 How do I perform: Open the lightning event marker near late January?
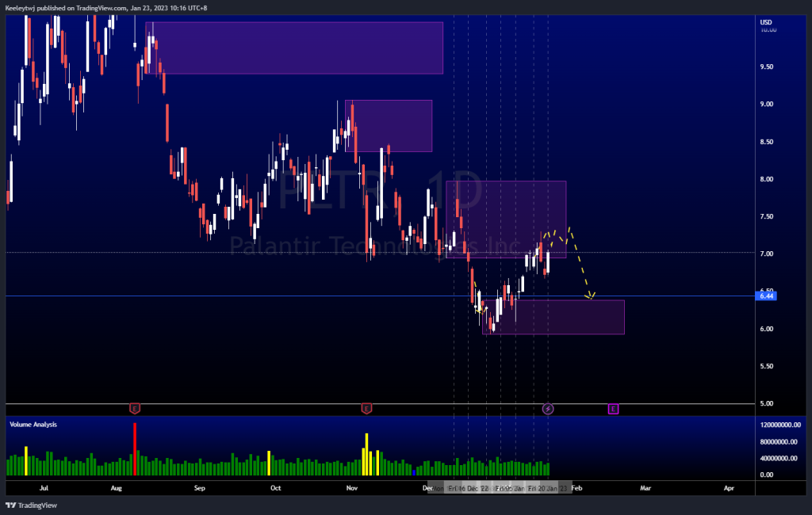(548, 409)
